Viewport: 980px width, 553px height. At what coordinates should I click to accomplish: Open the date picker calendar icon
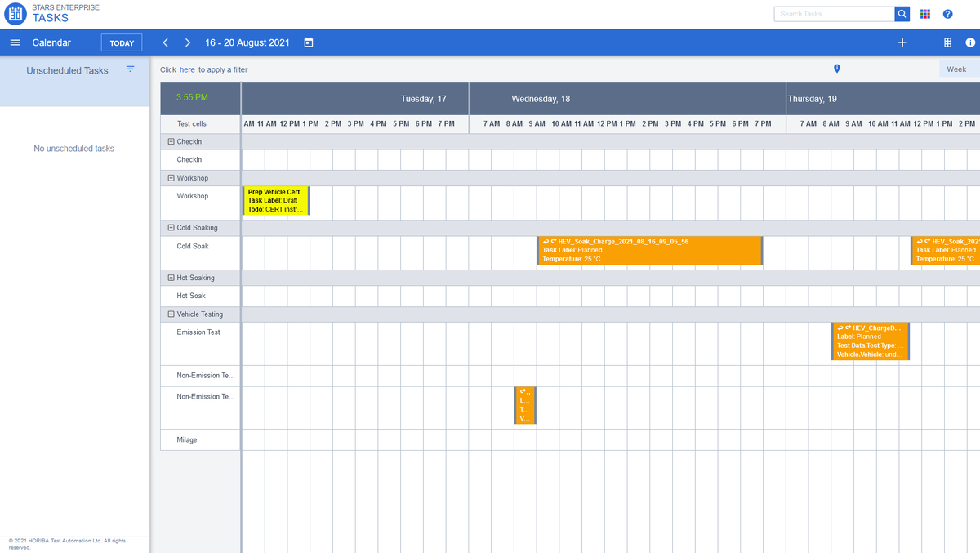[308, 42]
